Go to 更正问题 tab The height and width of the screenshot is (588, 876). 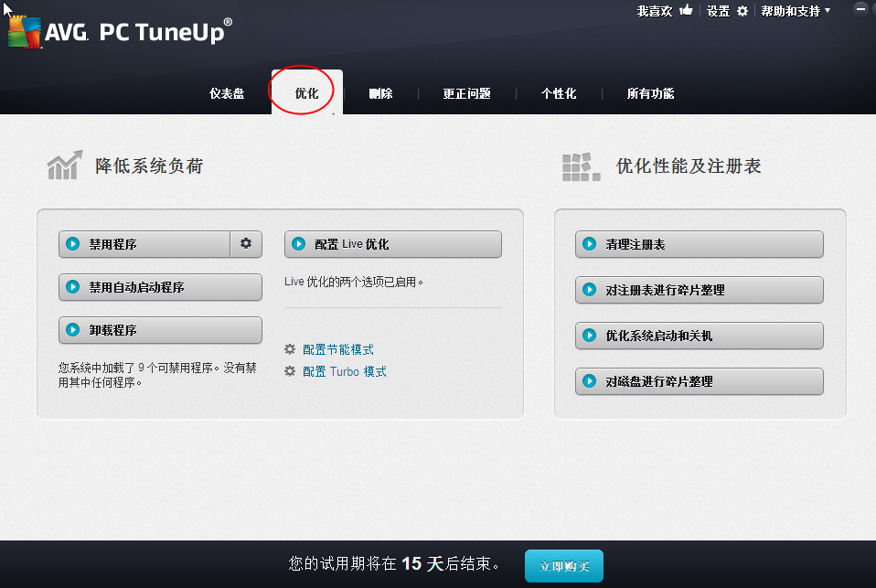467,93
